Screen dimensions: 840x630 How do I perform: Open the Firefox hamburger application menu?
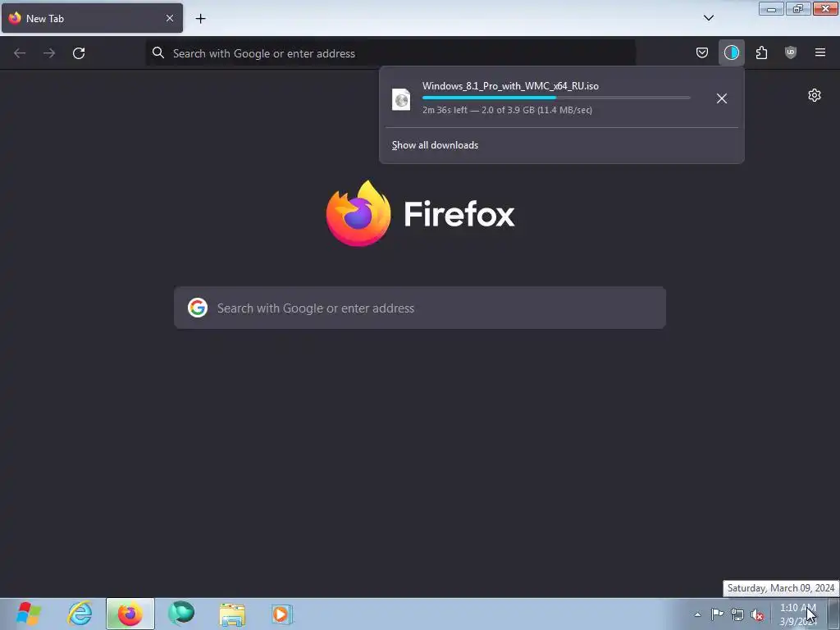pos(820,52)
